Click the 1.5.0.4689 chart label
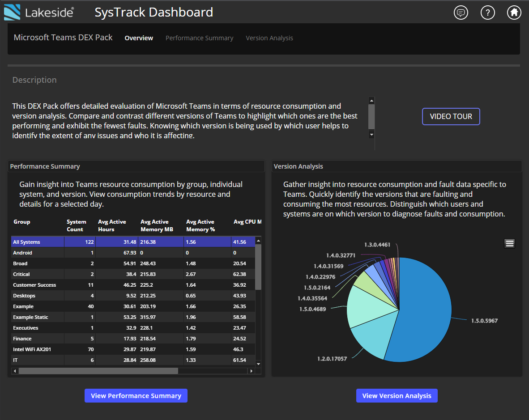The width and height of the screenshot is (529, 420). 313,310
